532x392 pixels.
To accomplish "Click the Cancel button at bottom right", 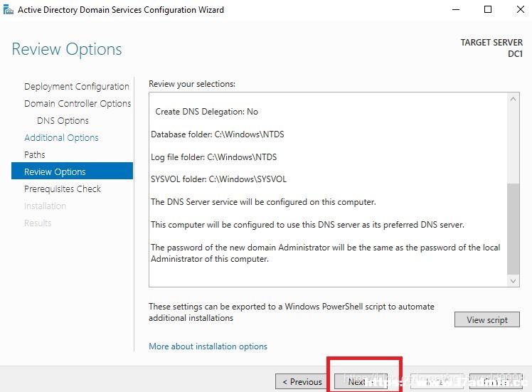I will [496, 381].
